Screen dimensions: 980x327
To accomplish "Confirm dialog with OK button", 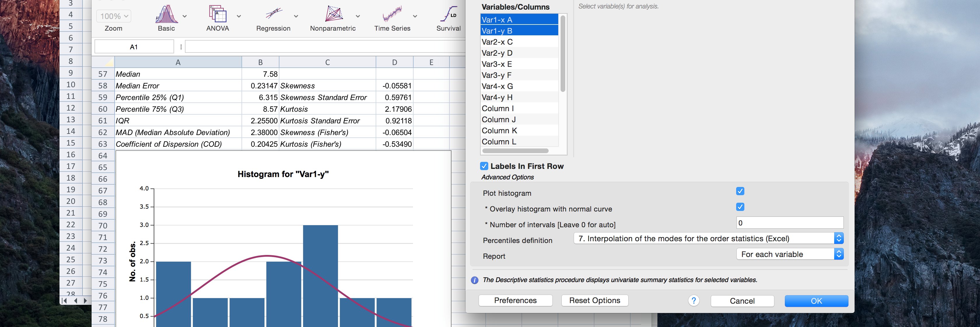I will click(816, 301).
